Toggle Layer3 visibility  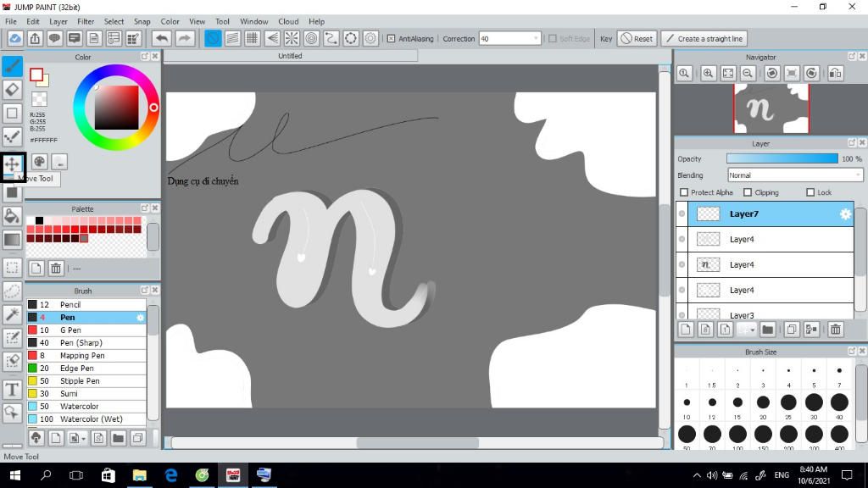tap(682, 314)
